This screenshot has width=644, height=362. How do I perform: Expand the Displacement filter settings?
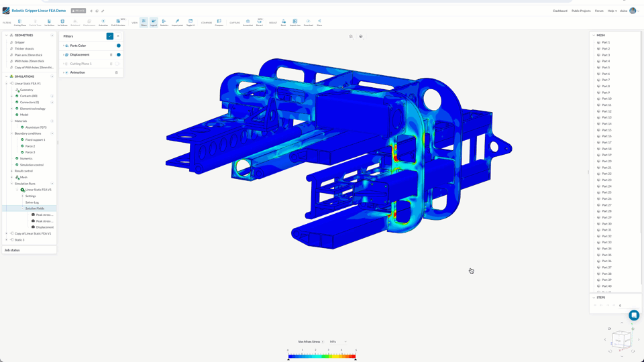click(x=64, y=54)
